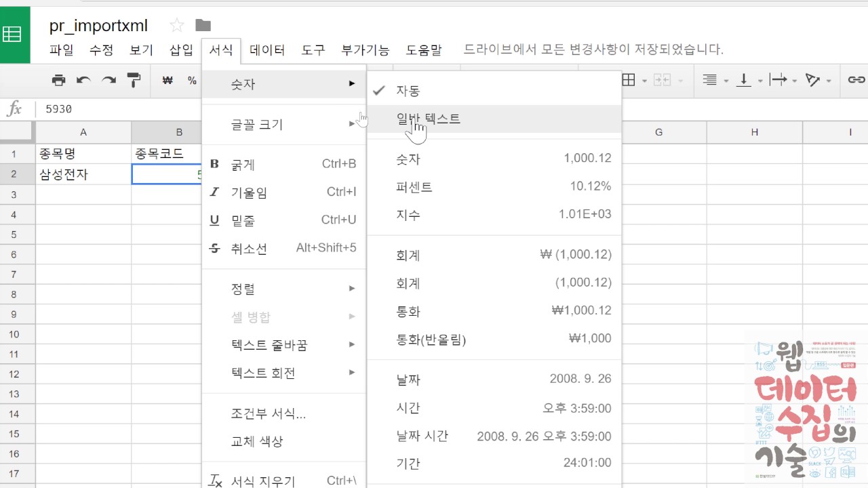Click the horizontal align icon
The width and height of the screenshot is (868, 488).
click(x=709, y=80)
